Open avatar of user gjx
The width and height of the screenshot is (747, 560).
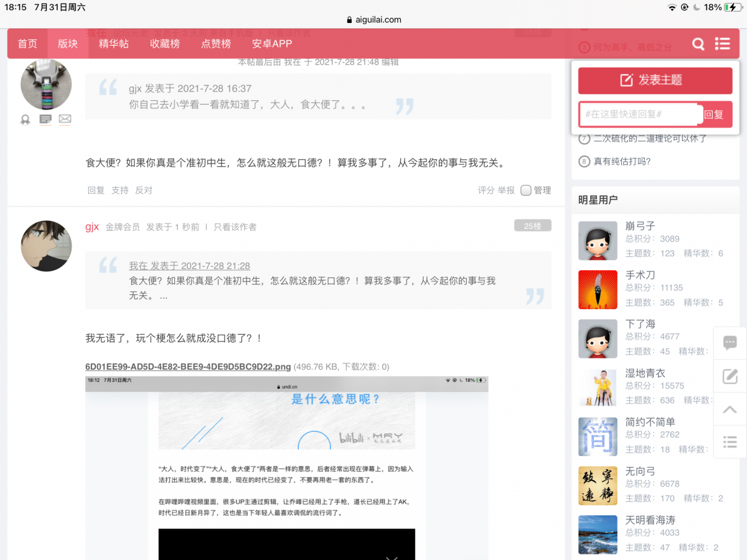click(46, 246)
